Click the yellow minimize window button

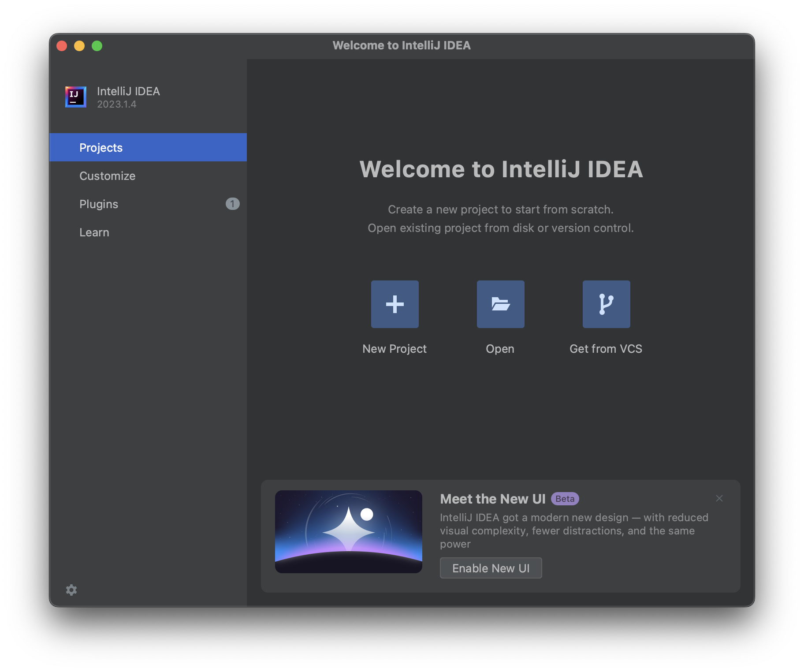point(79,46)
